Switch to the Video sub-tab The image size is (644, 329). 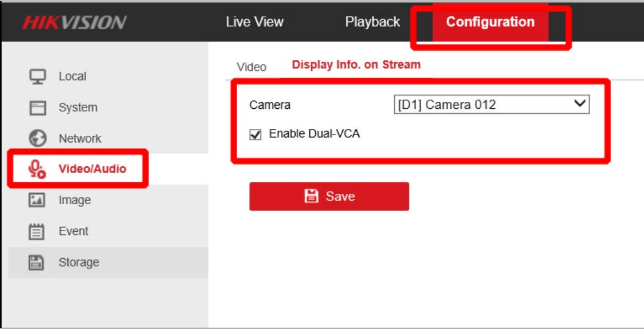pyautogui.click(x=251, y=67)
